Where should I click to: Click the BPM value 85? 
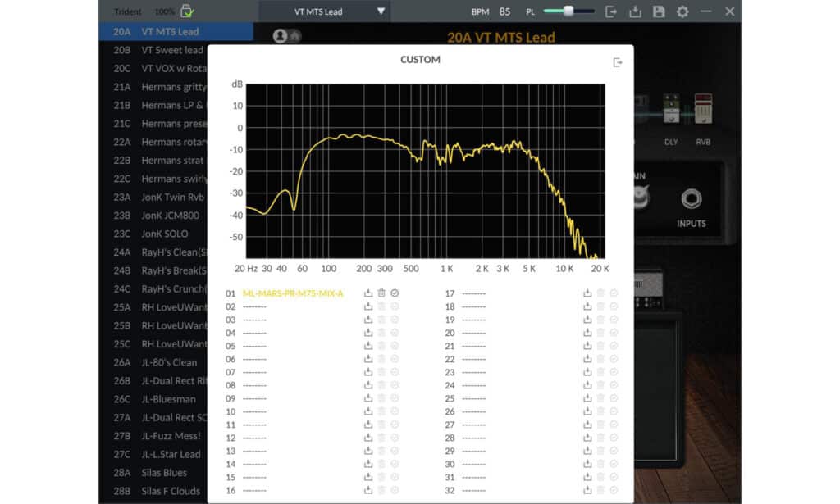click(504, 11)
